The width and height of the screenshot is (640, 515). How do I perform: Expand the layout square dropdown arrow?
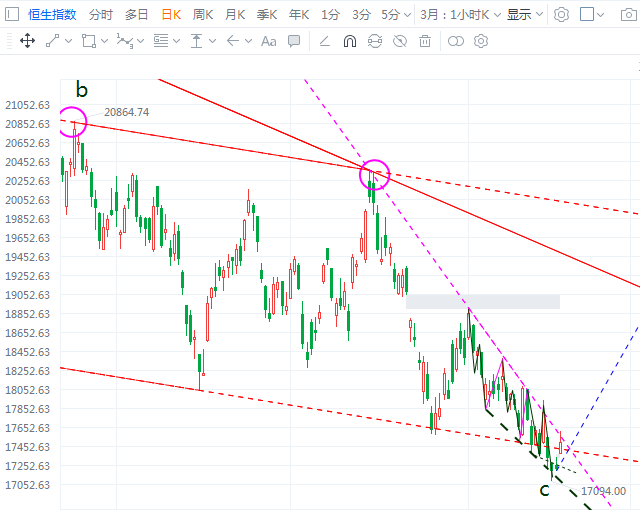point(600,15)
